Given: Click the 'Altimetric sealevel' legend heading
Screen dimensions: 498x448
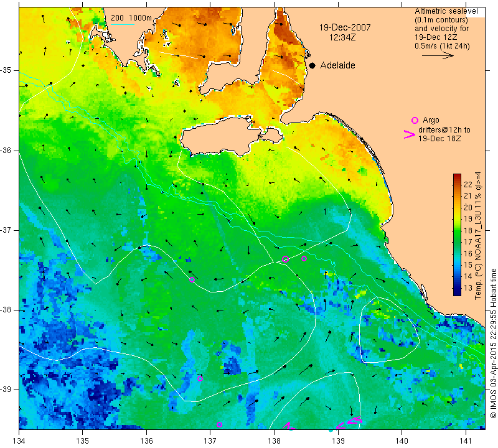Looking at the screenshot, I should pos(446,11).
